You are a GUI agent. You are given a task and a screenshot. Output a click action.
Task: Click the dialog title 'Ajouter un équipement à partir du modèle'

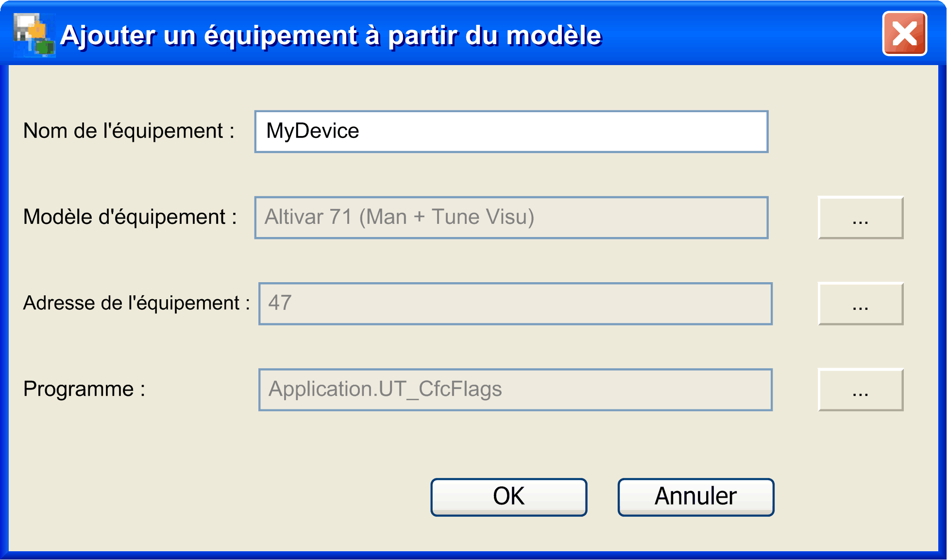[331, 35]
